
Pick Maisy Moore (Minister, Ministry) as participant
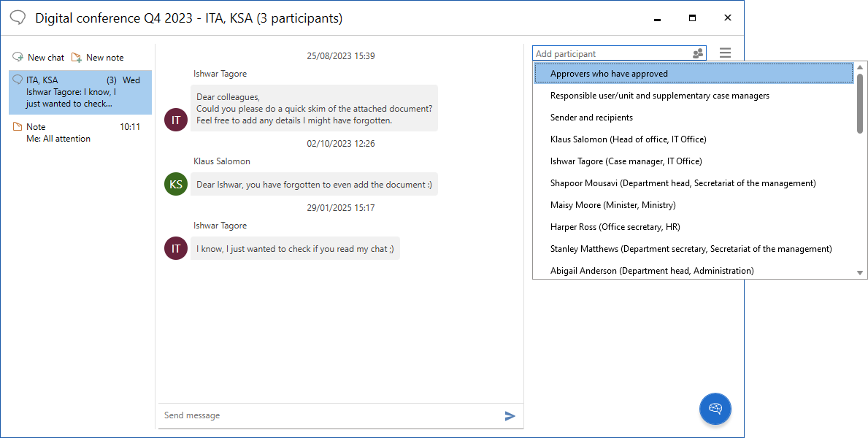point(612,205)
